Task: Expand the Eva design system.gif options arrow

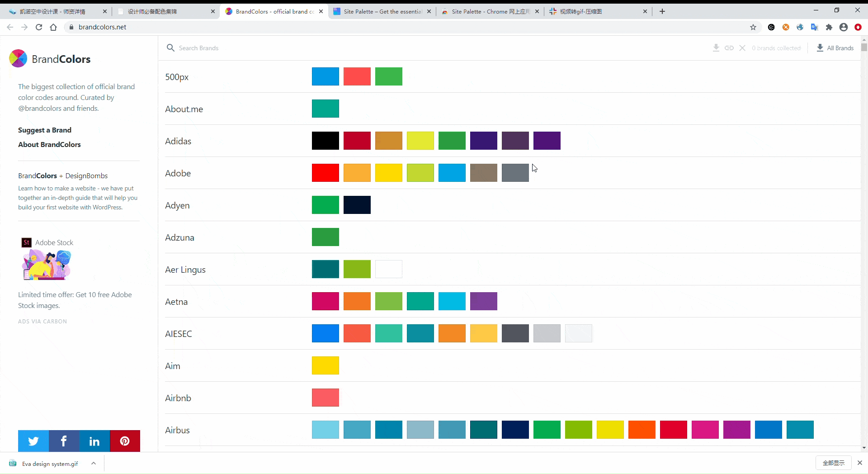Action: [94, 463]
